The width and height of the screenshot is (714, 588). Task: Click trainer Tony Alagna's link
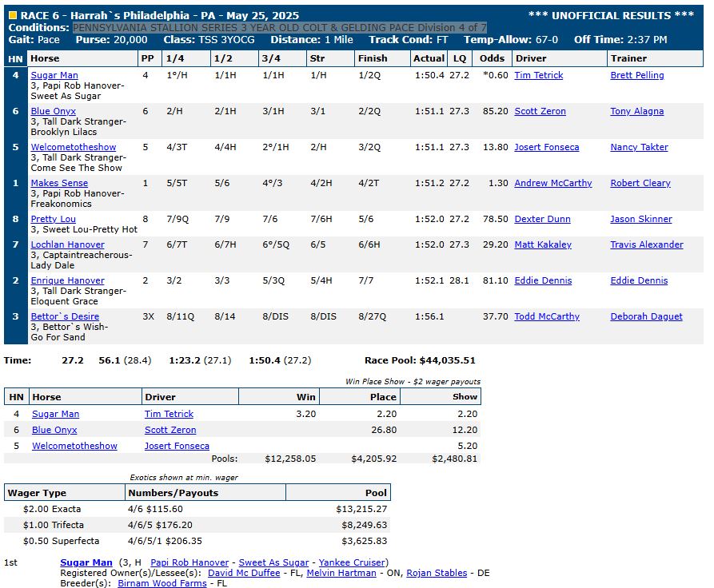[636, 111]
